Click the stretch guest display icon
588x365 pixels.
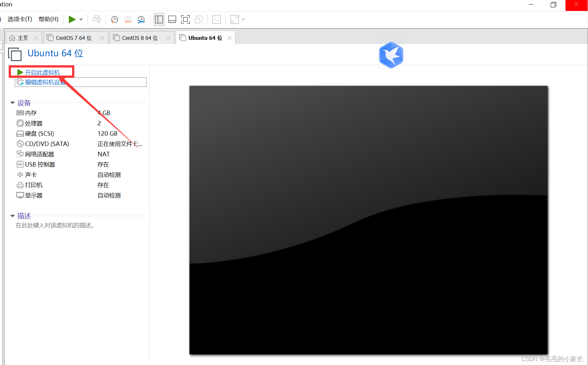(234, 20)
